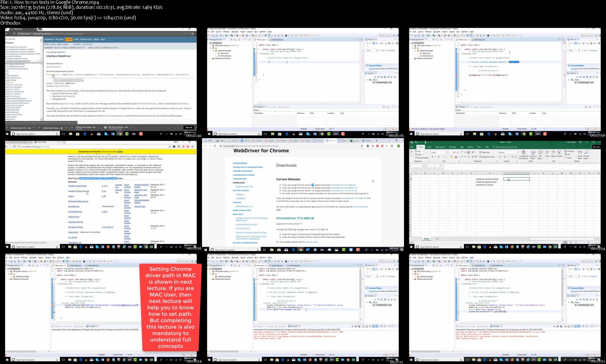The image size is (606, 364).
Task: Click the ChromeDriver 77.0.3865.40 download link
Action: click(x=343, y=185)
